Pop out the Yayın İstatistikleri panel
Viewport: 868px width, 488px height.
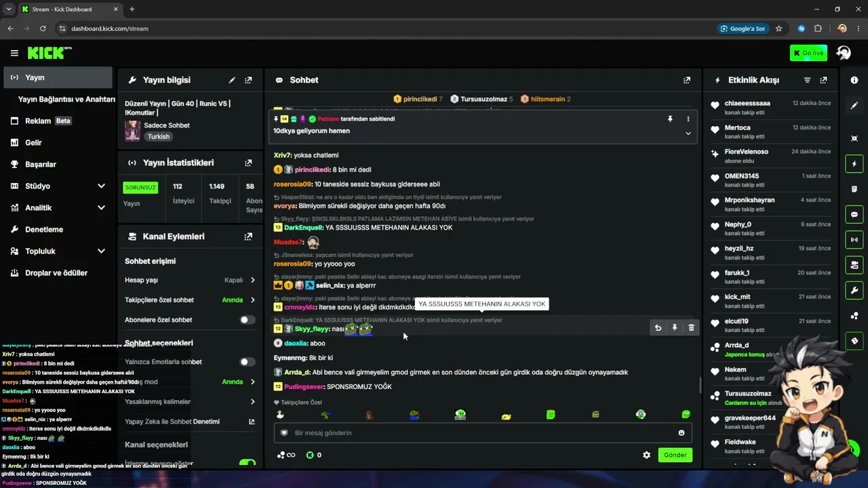coord(248,163)
